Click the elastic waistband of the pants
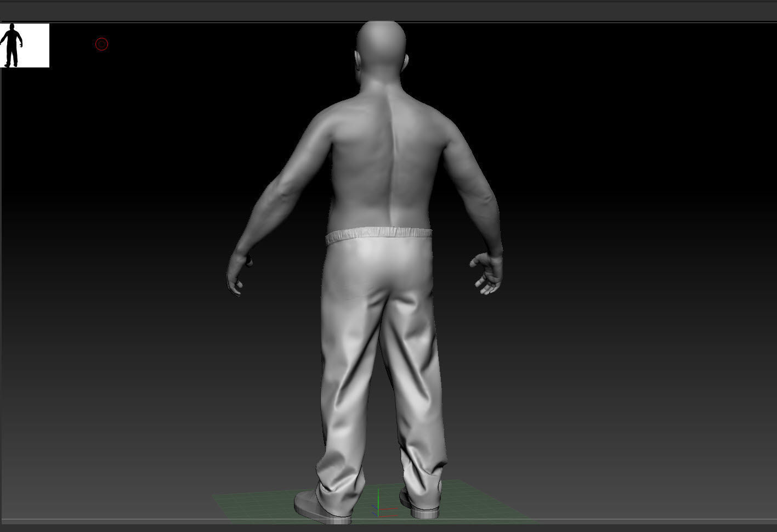The height and width of the screenshot is (532, 777). pyautogui.click(x=379, y=236)
